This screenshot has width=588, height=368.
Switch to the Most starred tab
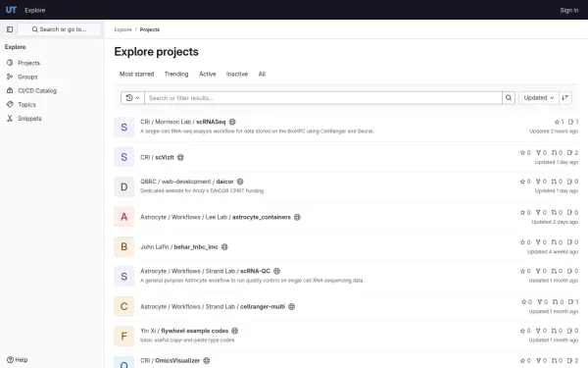136,74
